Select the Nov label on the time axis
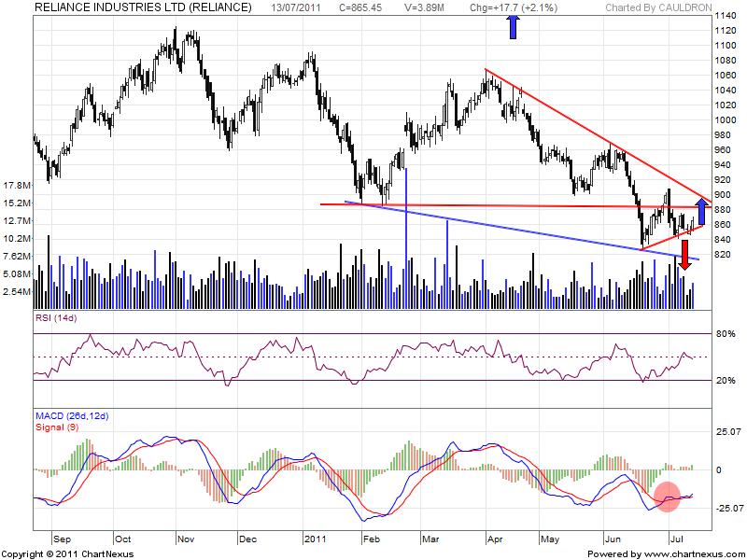747x560 pixels. click(185, 539)
